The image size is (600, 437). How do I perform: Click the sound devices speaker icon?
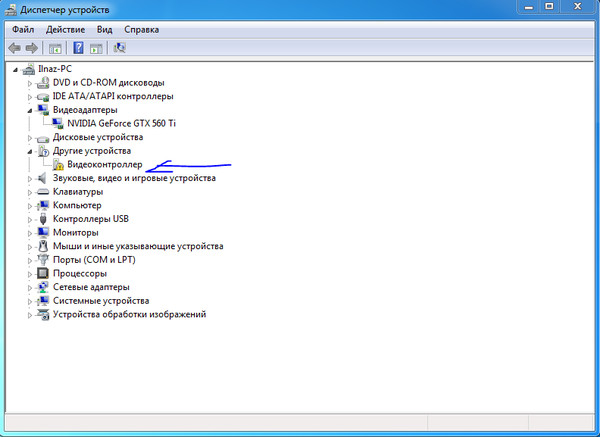coord(42,178)
